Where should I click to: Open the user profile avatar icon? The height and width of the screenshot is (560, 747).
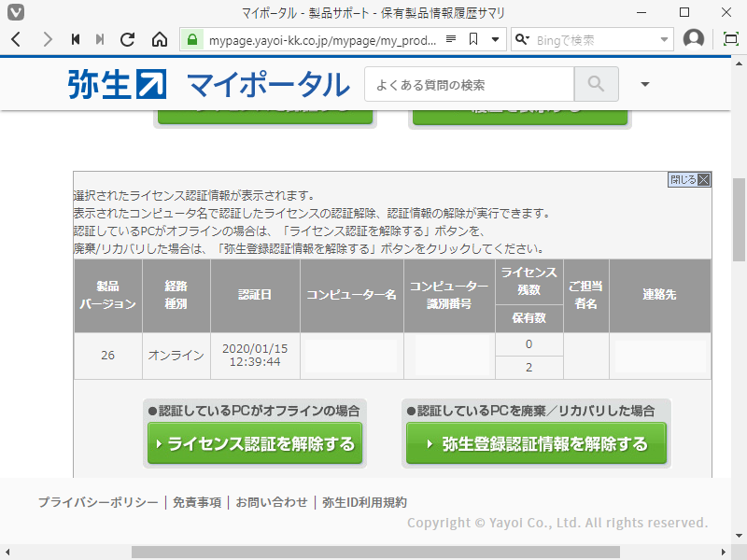pos(693,39)
